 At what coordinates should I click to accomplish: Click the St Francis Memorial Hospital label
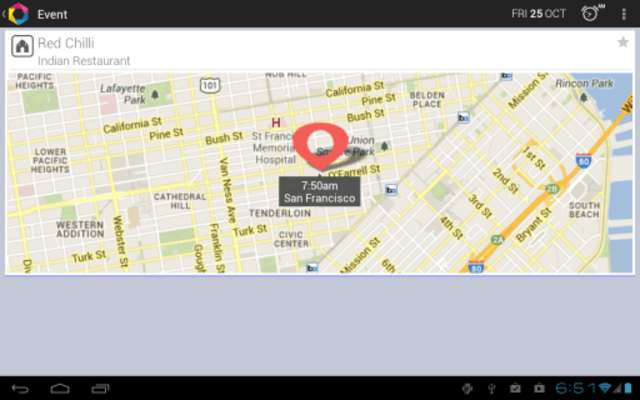tap(274, 148)
